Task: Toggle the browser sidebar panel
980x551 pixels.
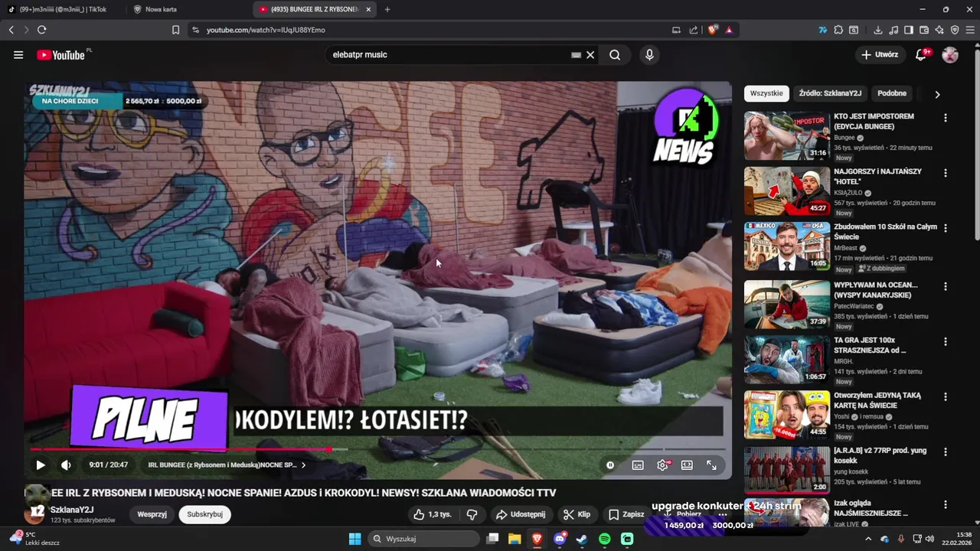Action: tap(909, 30)
